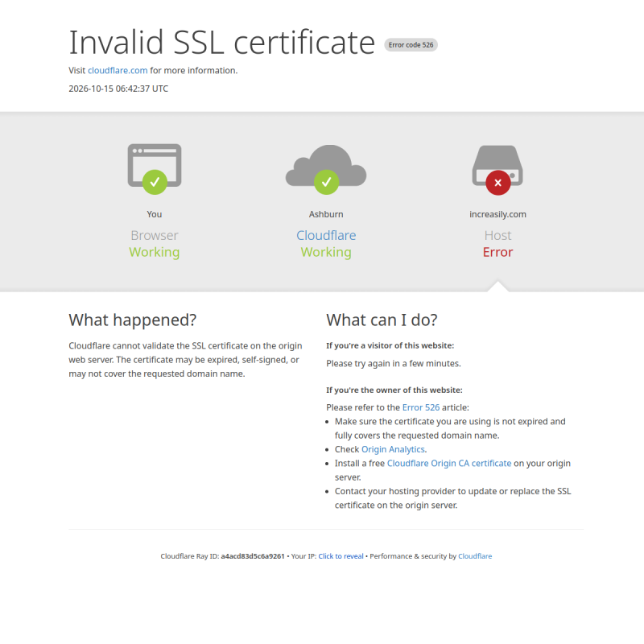Click the What happened? heading

(133, 320)
